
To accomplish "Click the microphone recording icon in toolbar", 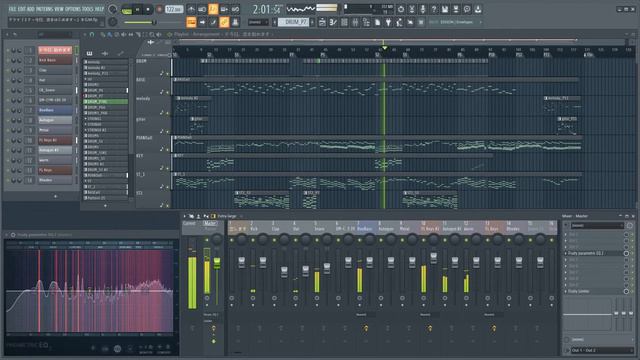I will click(422, 9).
